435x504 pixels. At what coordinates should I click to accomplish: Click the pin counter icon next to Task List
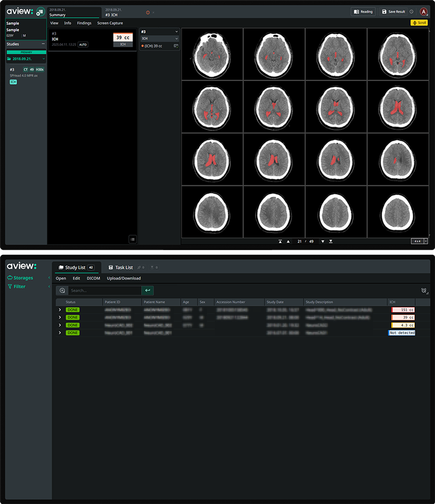pyautogui.click(x=140, y=267)
